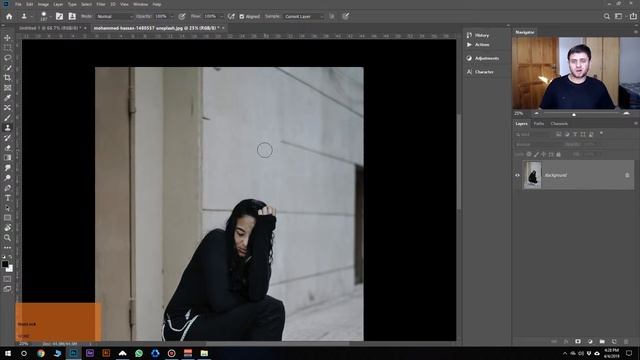Open the Edit Toolbar three-dots icon
The height and width of the screenshot is (360, 640).
(x=7, y=248)
